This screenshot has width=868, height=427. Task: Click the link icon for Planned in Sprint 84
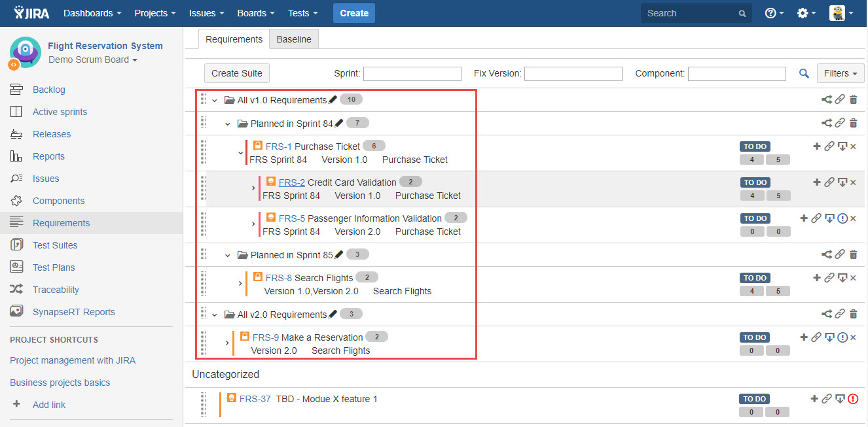(x=840, y=123)
